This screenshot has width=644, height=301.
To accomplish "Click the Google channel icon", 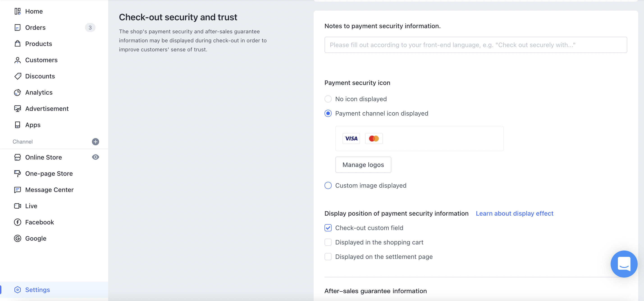I will pyautogui.click(x=18, y=239).
